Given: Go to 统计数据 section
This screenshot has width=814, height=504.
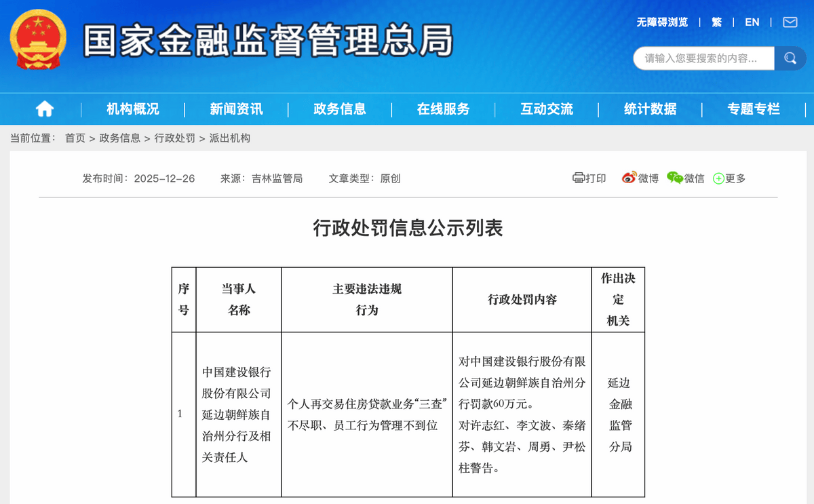Looking at the screenshot, I should coord(650,109).
